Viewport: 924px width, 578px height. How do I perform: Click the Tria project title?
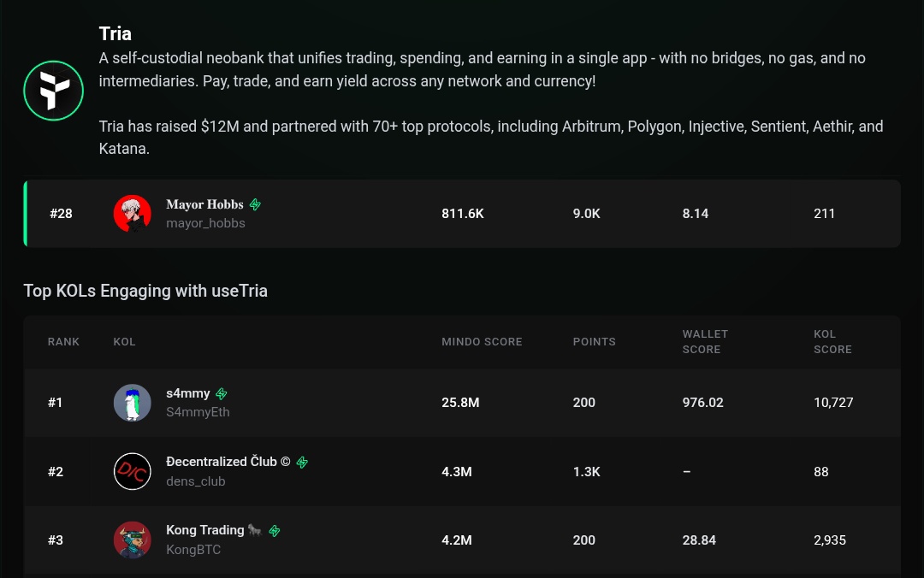click(x=115, y=34)
